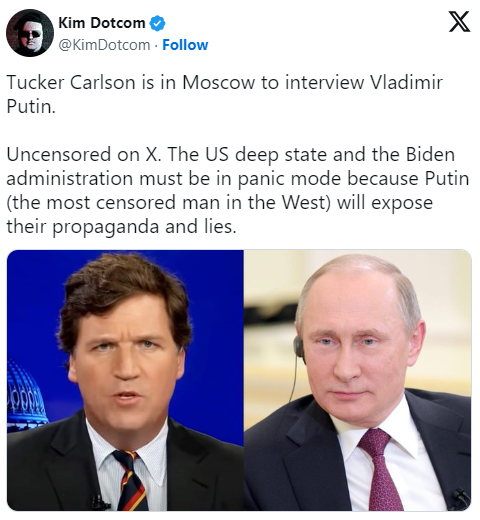Click the X logo in the corner
The width and height of the screenshot is (480, 520).
point(459,21)
